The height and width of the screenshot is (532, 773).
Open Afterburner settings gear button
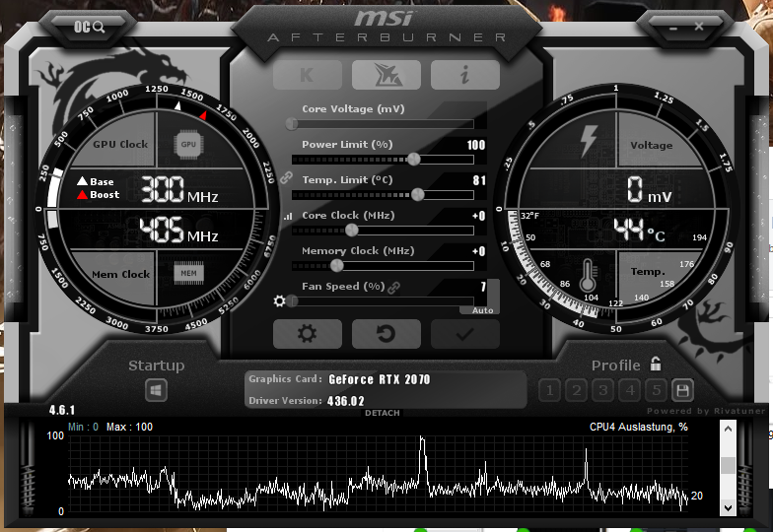tap(308, 334)
